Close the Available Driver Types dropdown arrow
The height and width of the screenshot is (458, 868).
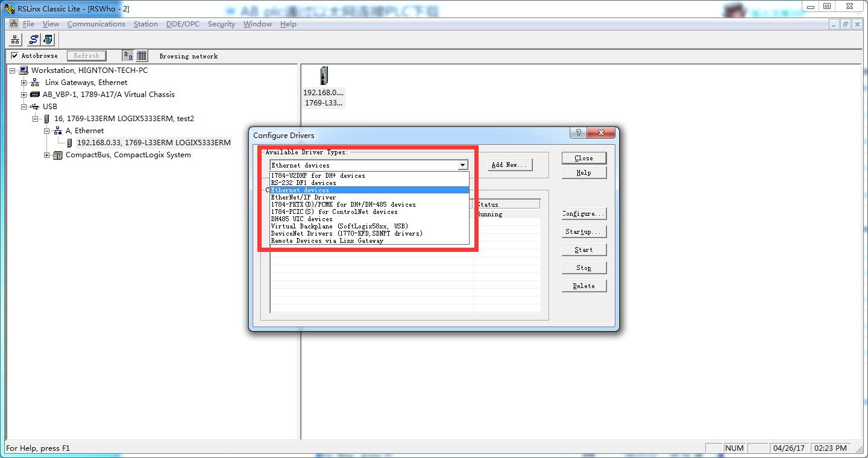[462, 165]
